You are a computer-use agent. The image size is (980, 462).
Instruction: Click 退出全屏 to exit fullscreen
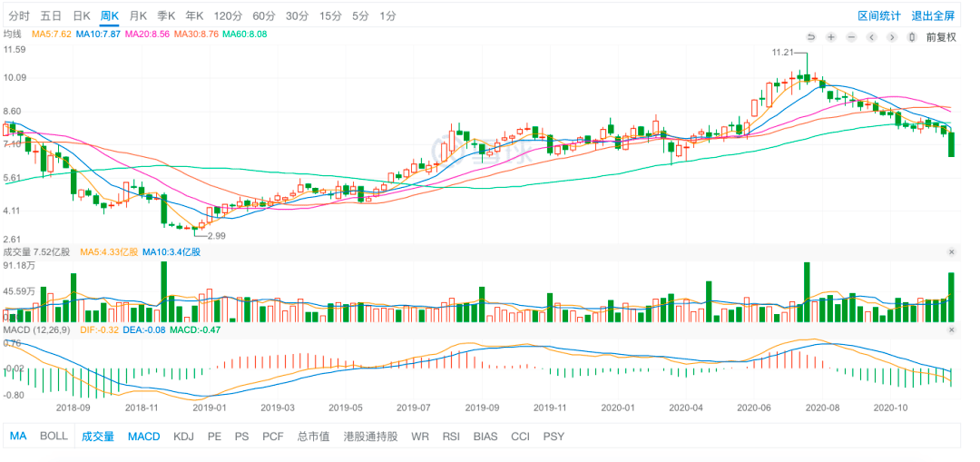(x=933, y=15)
